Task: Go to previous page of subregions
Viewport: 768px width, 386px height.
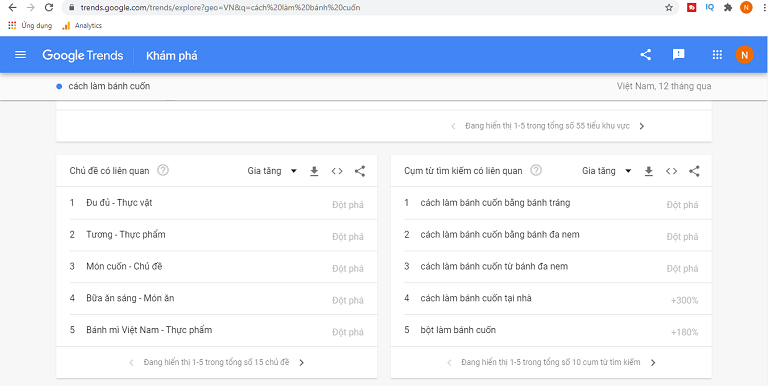Action: [x=453, y=126]
